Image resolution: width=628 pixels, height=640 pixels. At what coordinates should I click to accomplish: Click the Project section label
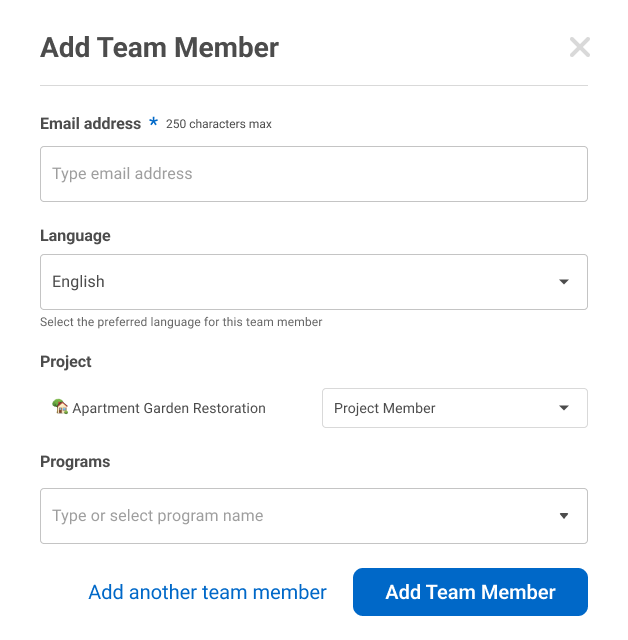coord(66,362)
